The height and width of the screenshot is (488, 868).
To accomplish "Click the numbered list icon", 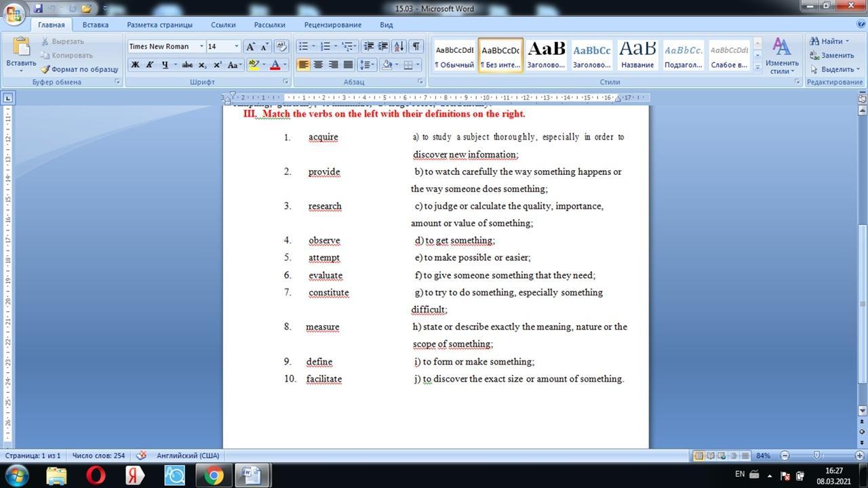I will click(325, 46).
